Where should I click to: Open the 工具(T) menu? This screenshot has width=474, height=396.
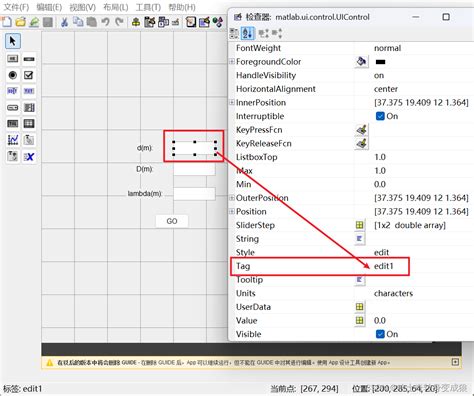click(x=148, y=7)
